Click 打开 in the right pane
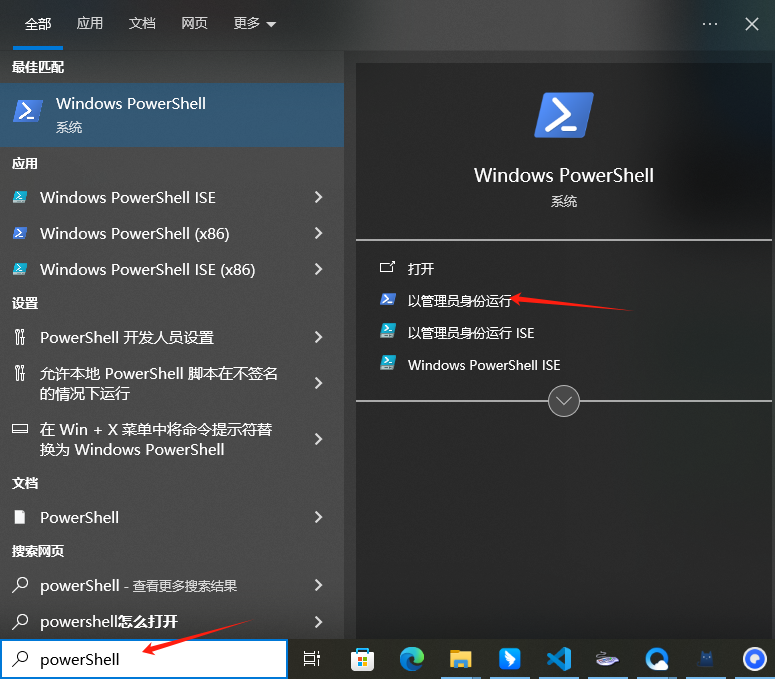The height and width of the screenshot is (679, 775). (421, 268)
